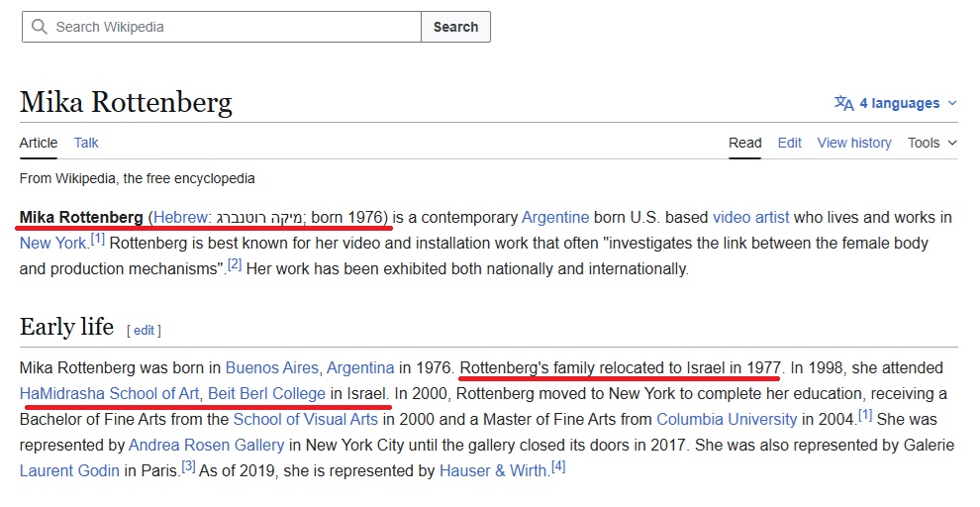Follow the Hauser & Wirth link
The image size is (980, 507).
(x=493, y=470)
